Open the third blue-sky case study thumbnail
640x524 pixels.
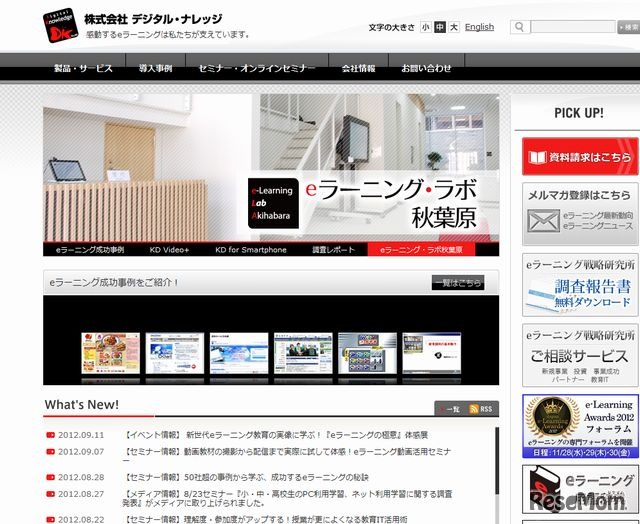[239, 353]
